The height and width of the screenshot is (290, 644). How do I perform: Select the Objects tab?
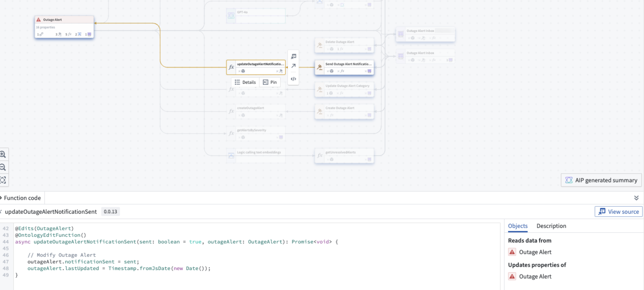517,226
